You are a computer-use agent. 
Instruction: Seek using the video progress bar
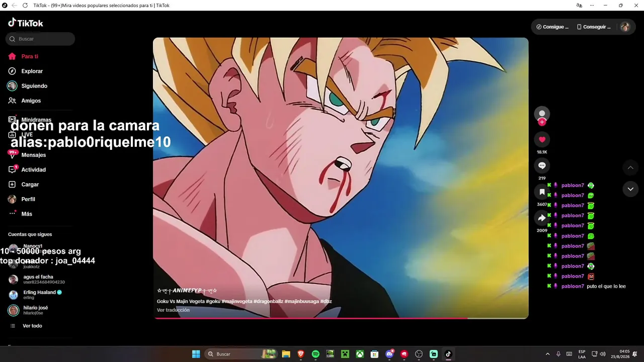pyautogui.click(x=341, y=318)
